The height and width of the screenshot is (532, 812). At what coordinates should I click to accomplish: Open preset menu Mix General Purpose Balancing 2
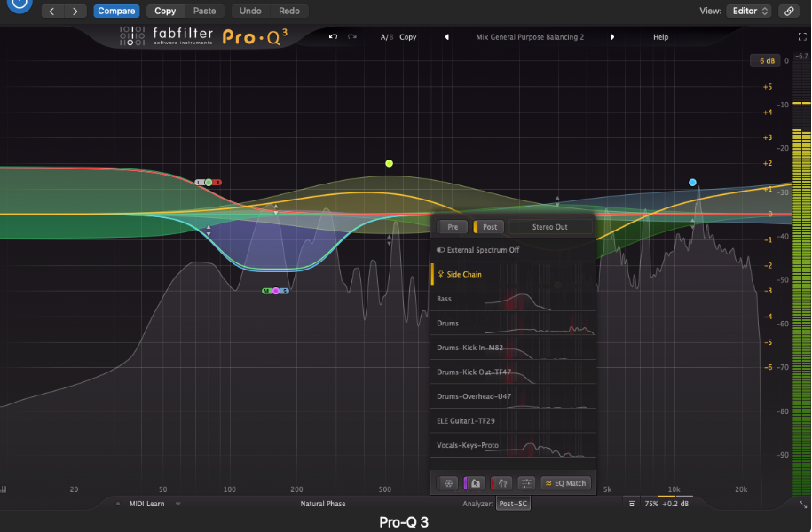[530, 37]
